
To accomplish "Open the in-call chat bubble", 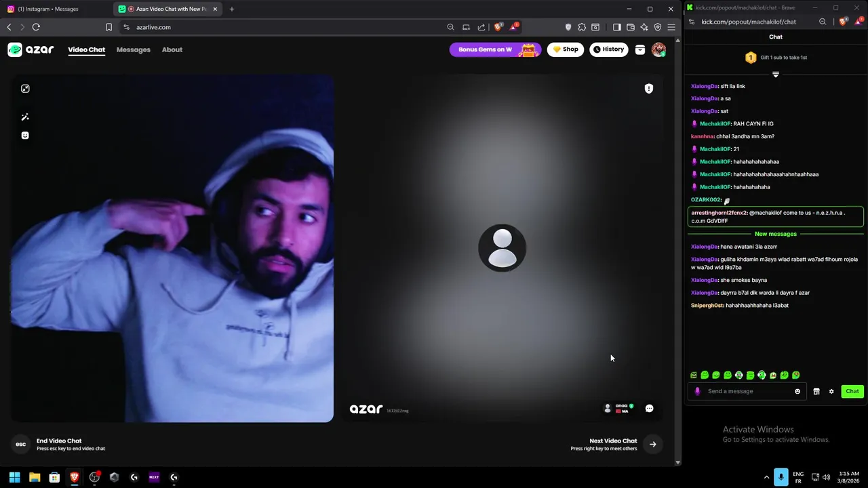I will click(x=649, y=408).
